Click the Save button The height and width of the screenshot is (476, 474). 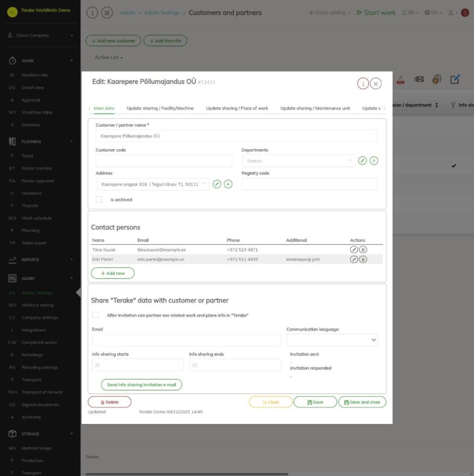pyautogui.click(x=315, y=402)
